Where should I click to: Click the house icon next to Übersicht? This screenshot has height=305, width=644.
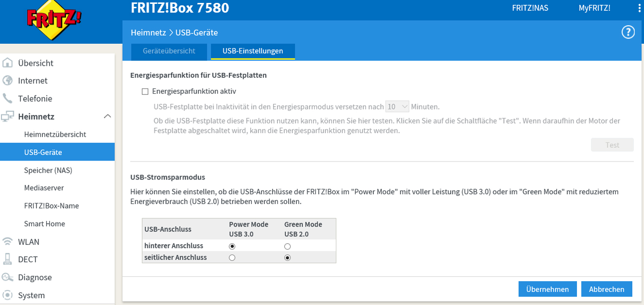pos(8,63)
